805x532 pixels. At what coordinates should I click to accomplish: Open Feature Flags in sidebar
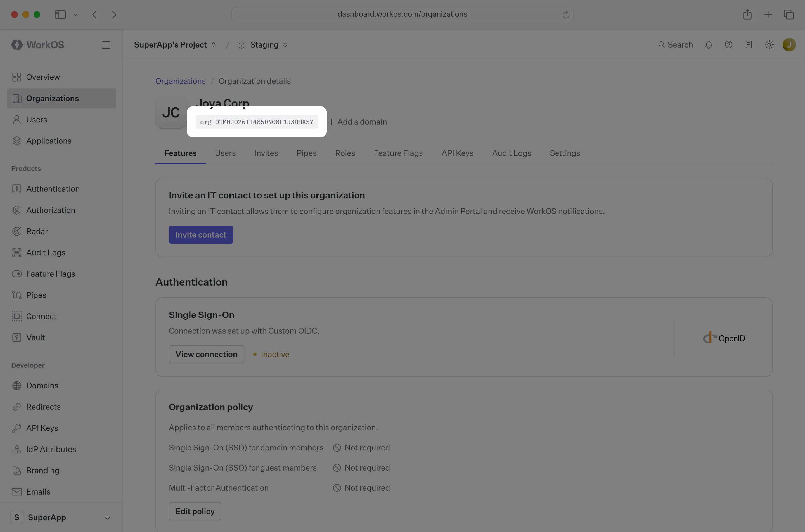61,274
